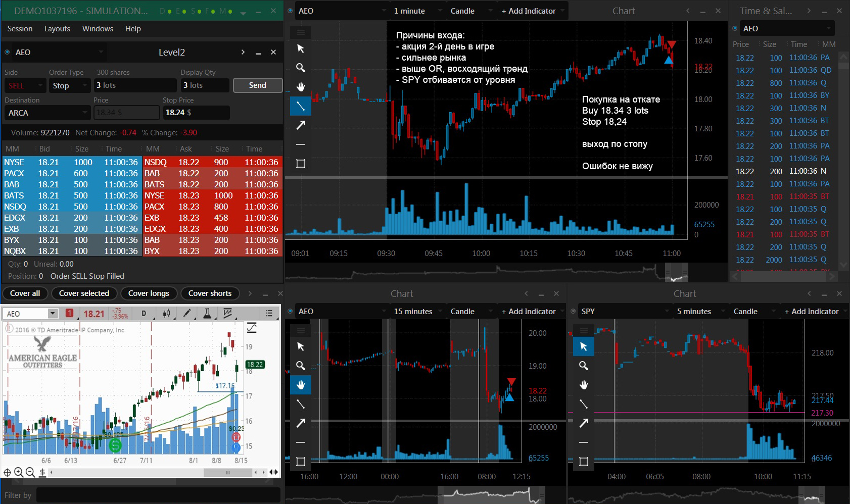Click the Display Qty field showing 3 lots
The image size is (850, 504).
click(205, 85)
